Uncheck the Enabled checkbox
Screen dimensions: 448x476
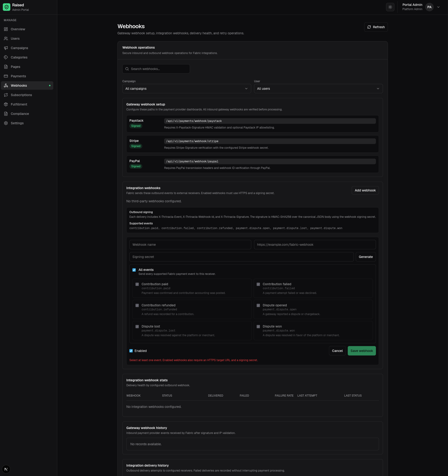(131, 351)
